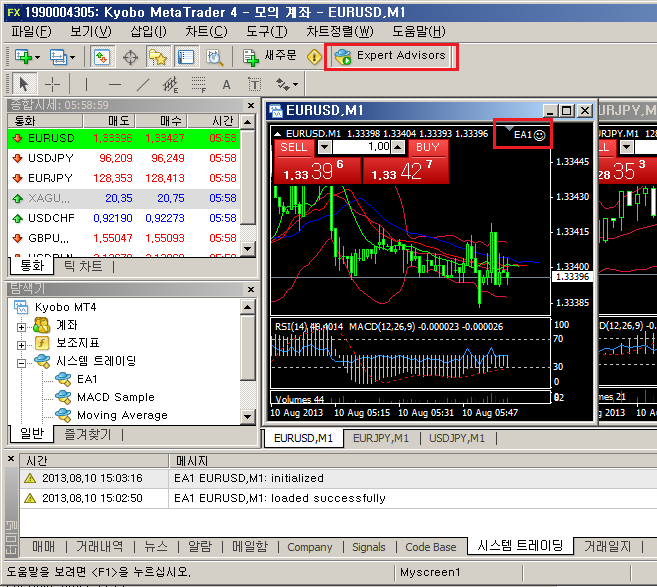657x587 pixels.
Task: Select the equidistant channel tool
Action: pyautogui.click(x=171, y=85)
